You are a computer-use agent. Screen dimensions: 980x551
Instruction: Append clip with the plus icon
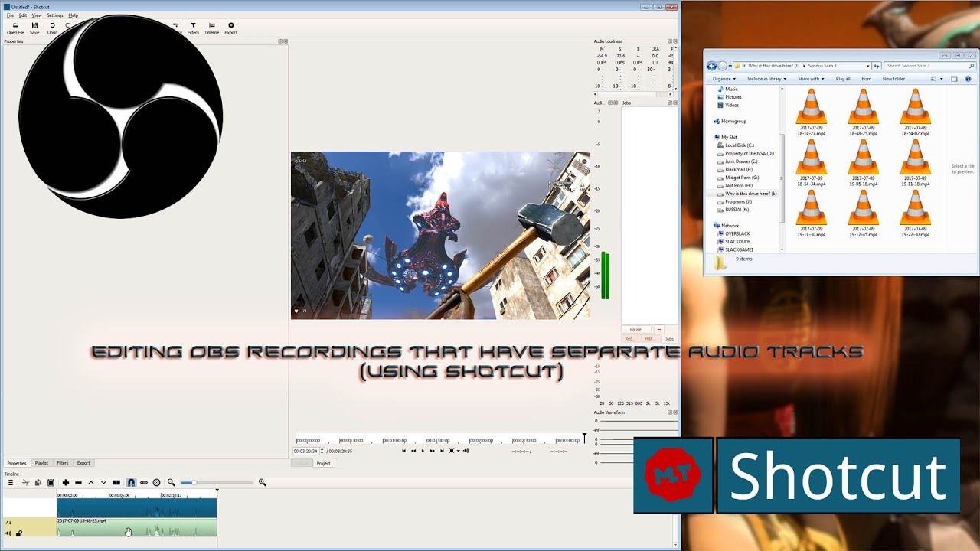[66, 482]
